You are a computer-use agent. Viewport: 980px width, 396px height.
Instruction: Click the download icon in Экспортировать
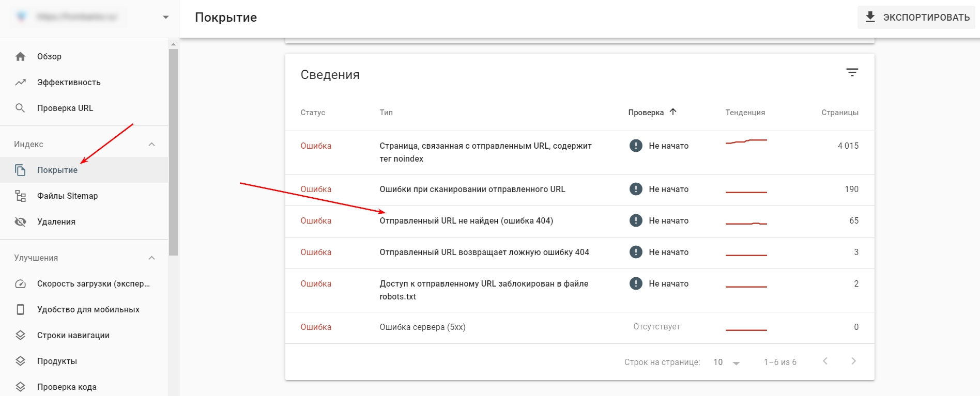[x=870, y=17]
